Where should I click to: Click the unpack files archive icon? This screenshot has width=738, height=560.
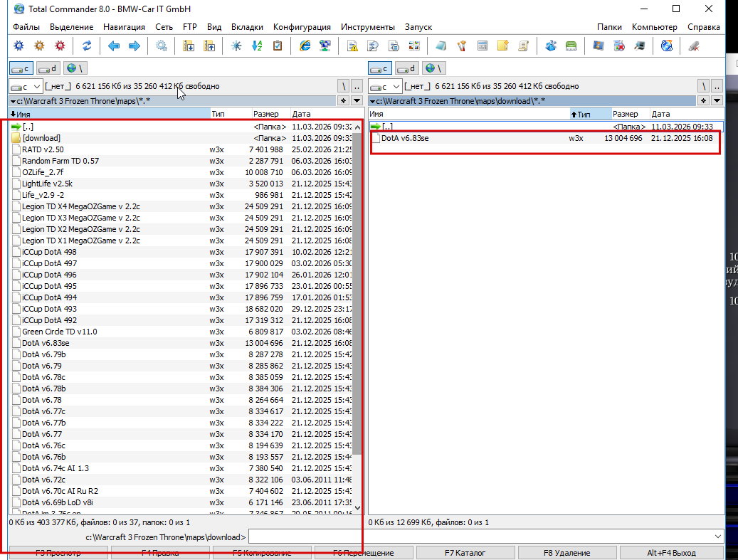(x=209, y=46)
